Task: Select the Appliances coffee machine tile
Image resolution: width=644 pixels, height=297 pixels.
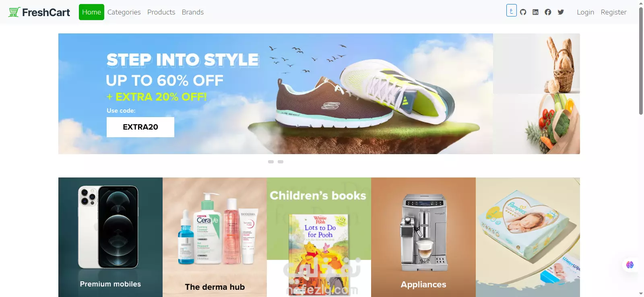Action: tap(423, 237)
